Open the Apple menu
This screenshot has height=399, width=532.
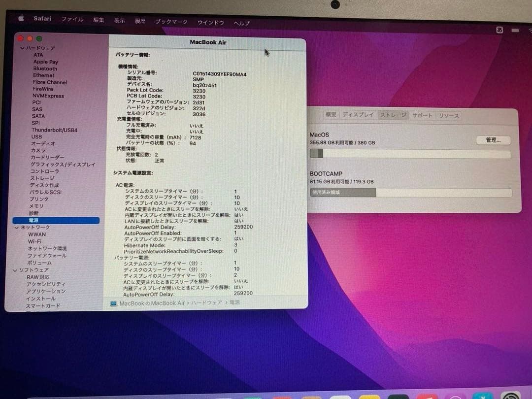click(x=20, y=18)
